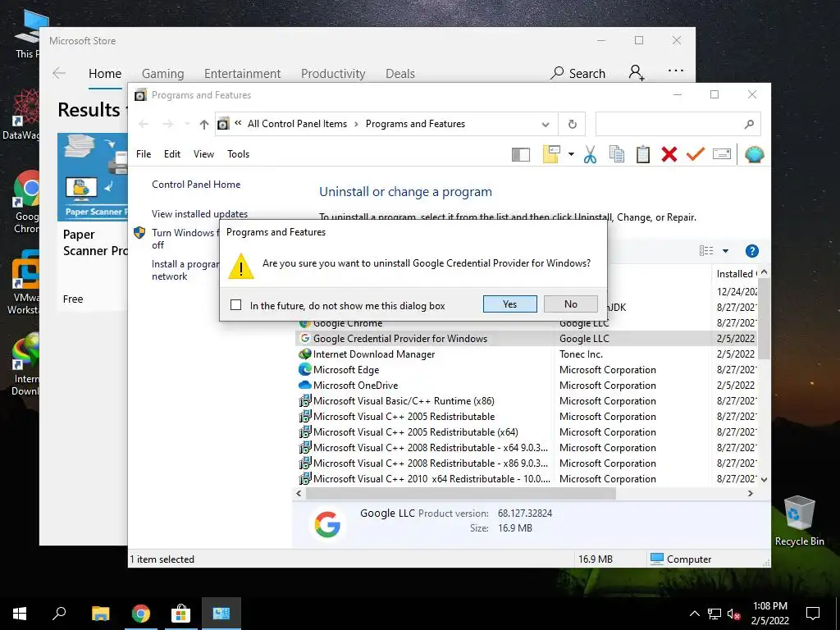Click the search magnifier in Programs and Features
840x630 pixels.
[x=749, y=125]
